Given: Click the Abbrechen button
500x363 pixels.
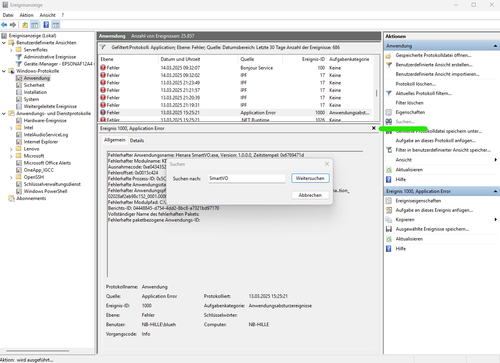Looking at the screenshot, I should (310, 195).
